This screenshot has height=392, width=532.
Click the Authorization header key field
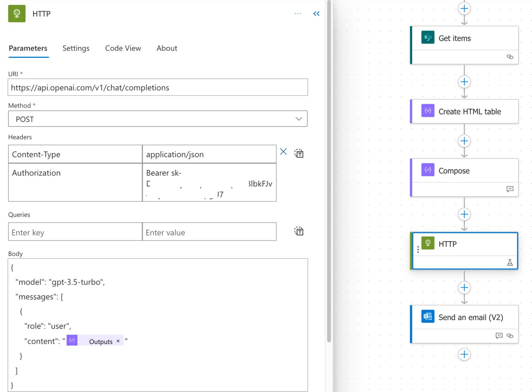75,182
